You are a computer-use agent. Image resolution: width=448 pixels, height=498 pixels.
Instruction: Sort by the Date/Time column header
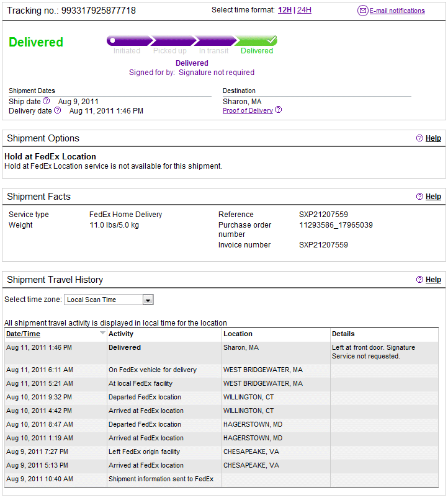click(23, 334)
